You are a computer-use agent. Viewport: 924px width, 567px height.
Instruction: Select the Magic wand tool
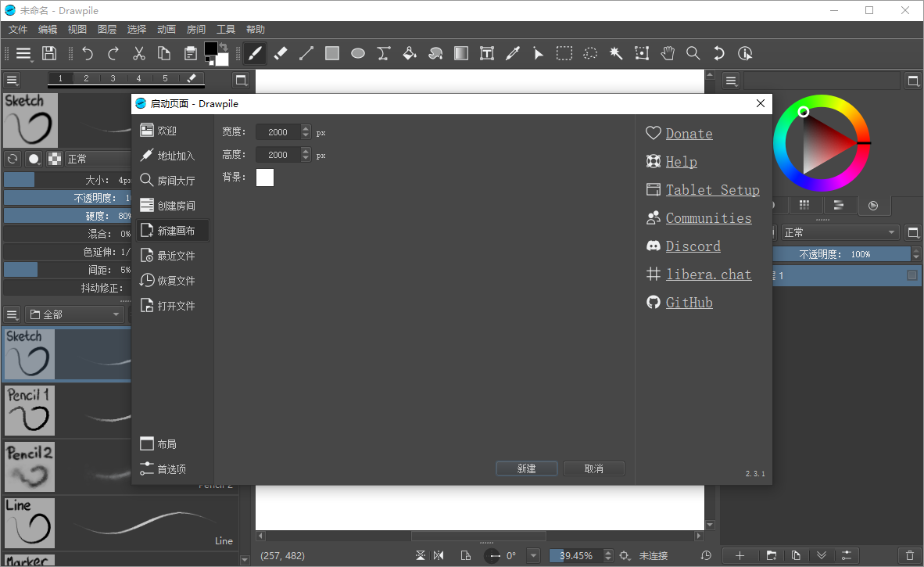pyautogui.click(x=616, y=54)
